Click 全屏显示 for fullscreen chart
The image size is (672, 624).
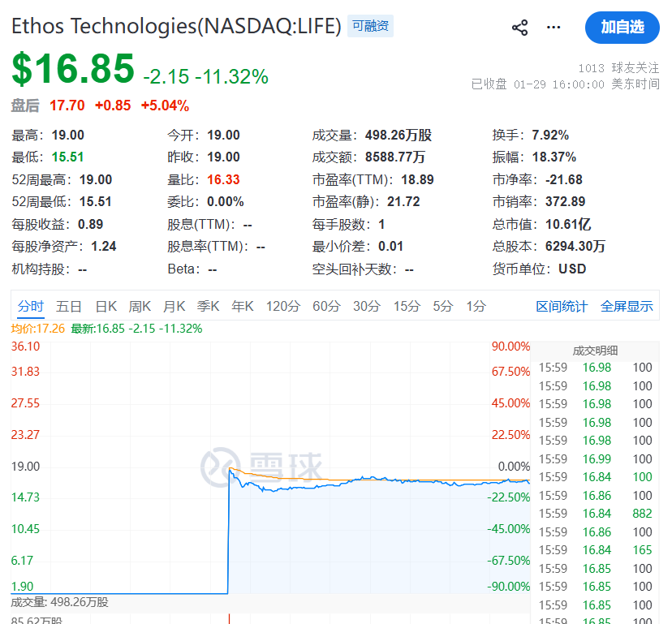(x=627, y=306)
